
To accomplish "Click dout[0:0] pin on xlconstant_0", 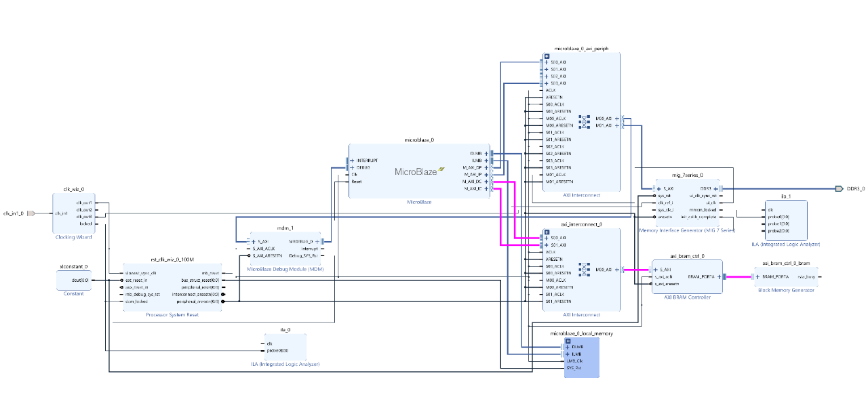I will [x=81, y=280].
